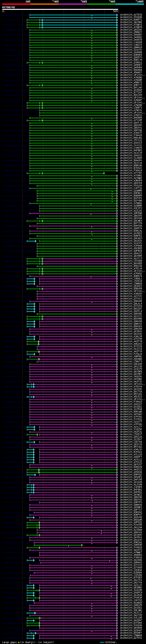Select hit label UniRef100_O49887

click(x=131, y=35)
